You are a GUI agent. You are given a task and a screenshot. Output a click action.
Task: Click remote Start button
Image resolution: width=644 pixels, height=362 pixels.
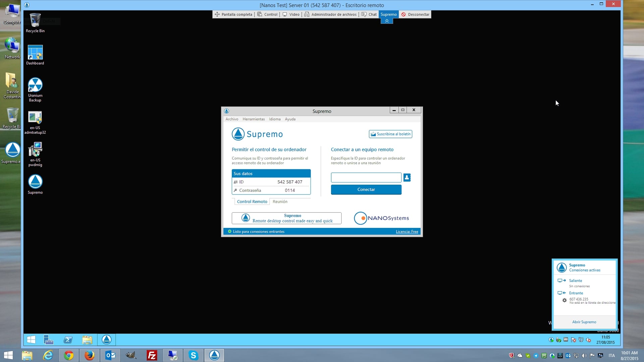[31, 340]
